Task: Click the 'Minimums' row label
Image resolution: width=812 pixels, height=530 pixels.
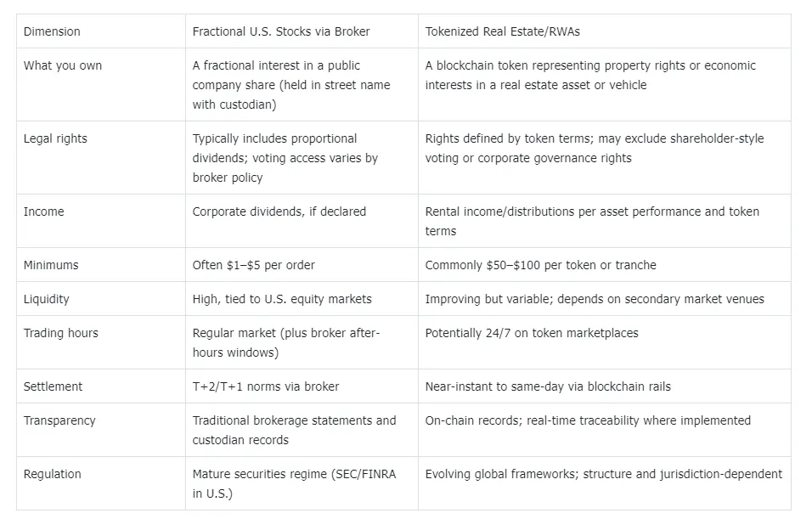Action: tap(51, 265)
